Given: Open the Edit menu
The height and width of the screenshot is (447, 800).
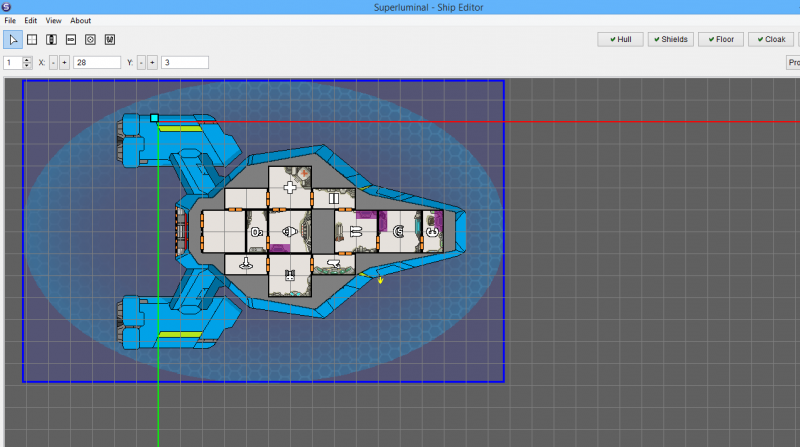Looking at the screenshot, I should [x=31, y=20].
